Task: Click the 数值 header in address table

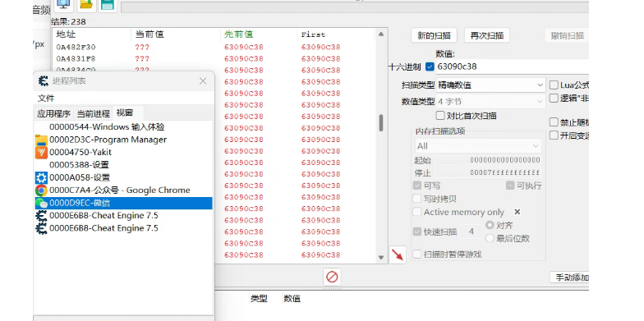Action: click(x=292, y=299)
